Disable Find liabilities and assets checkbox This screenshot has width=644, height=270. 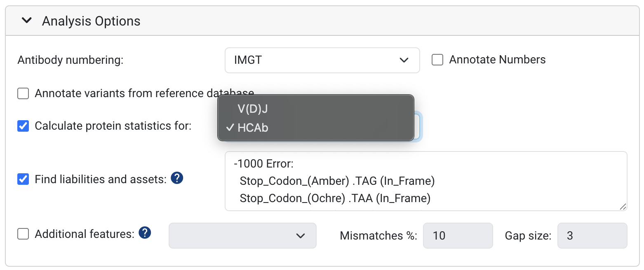[x=23, y=179]
